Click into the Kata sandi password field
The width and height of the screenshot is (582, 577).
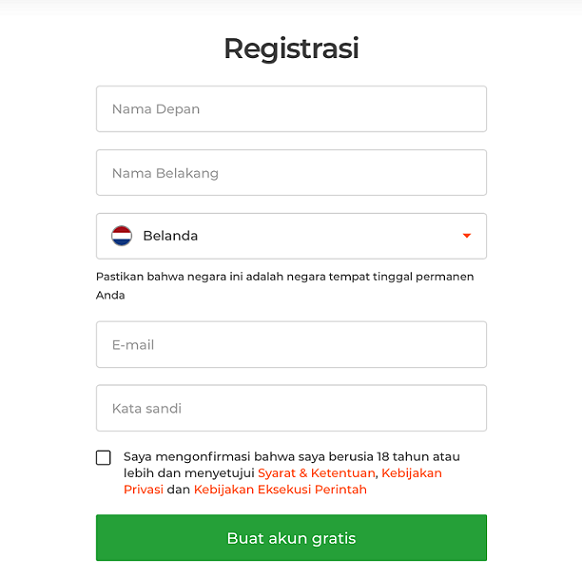coord(291,408)
